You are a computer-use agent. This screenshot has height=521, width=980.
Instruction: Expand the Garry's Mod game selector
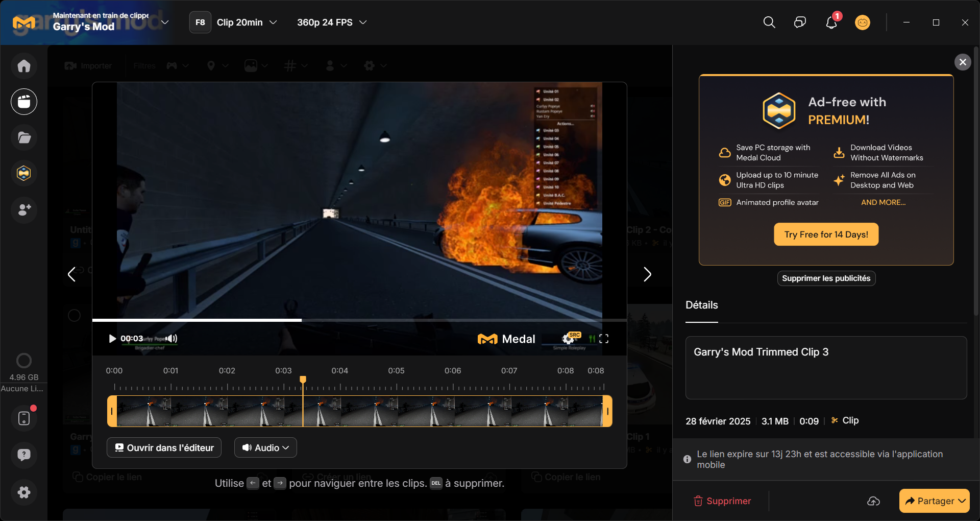pyautogui.click(x=165, y=22)
